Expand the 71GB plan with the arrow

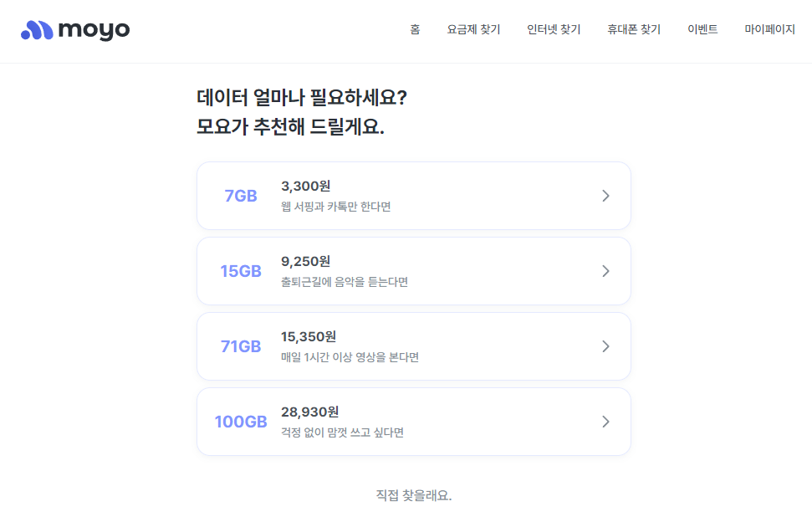(605, 345)
